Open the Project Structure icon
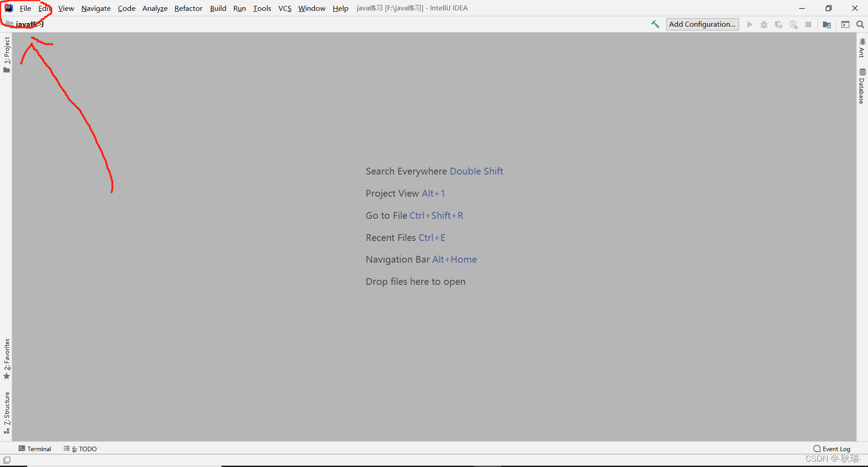Image resolution: width=868 pixels, height=467 pixels. 827,24
